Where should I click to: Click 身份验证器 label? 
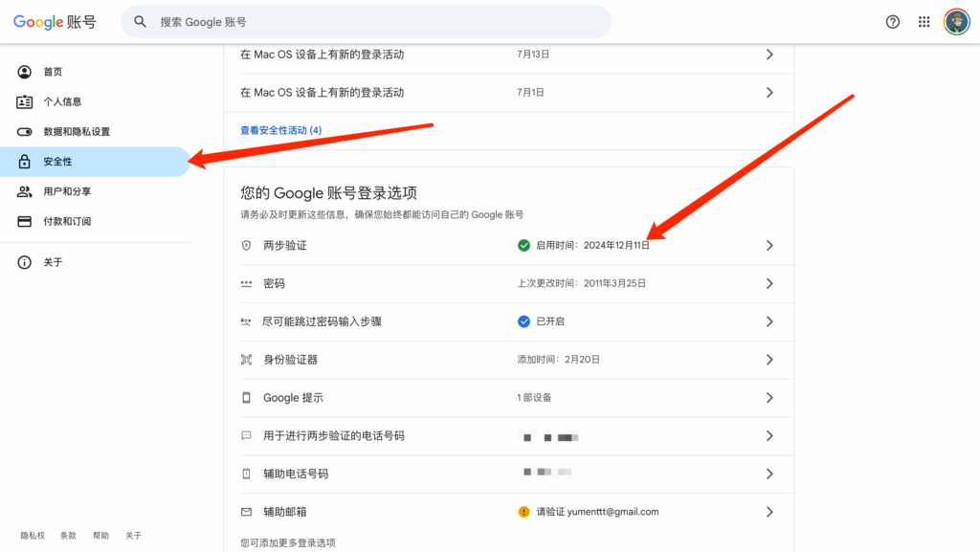click(x=291, y=360)
